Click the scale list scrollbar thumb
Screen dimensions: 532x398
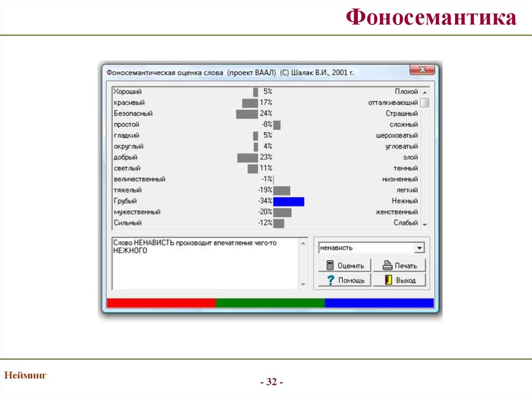click(x=424, y=102)
